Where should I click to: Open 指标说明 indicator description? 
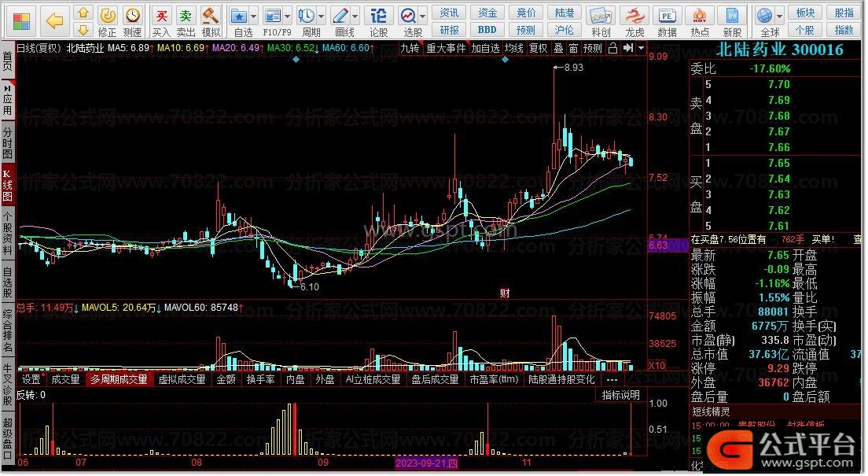(621, 395)
